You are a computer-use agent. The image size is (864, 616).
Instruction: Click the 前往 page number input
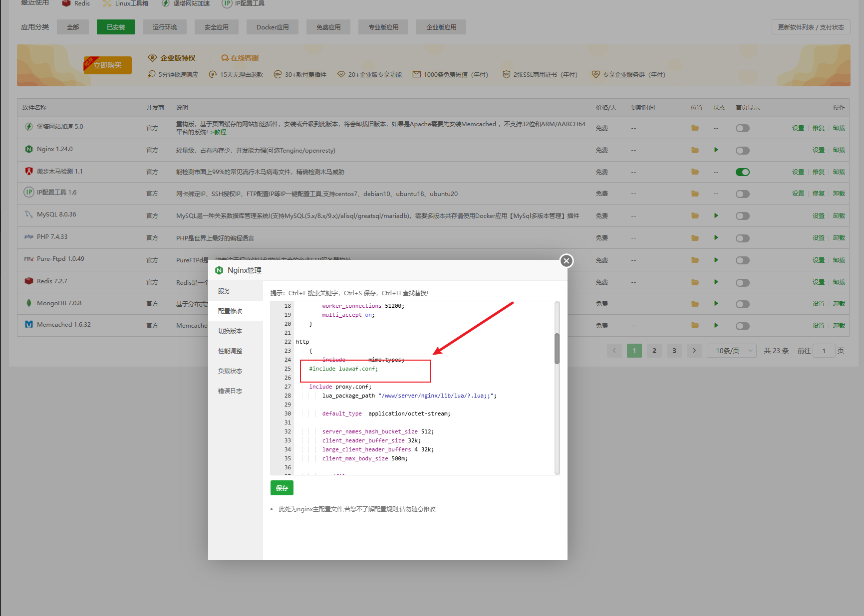tap(824, 351)
